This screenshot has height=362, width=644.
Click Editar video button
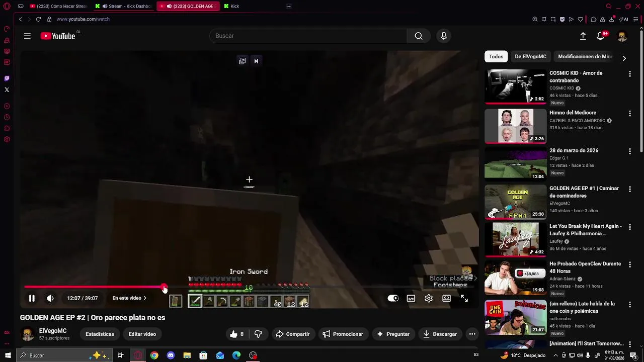point(142,334)
